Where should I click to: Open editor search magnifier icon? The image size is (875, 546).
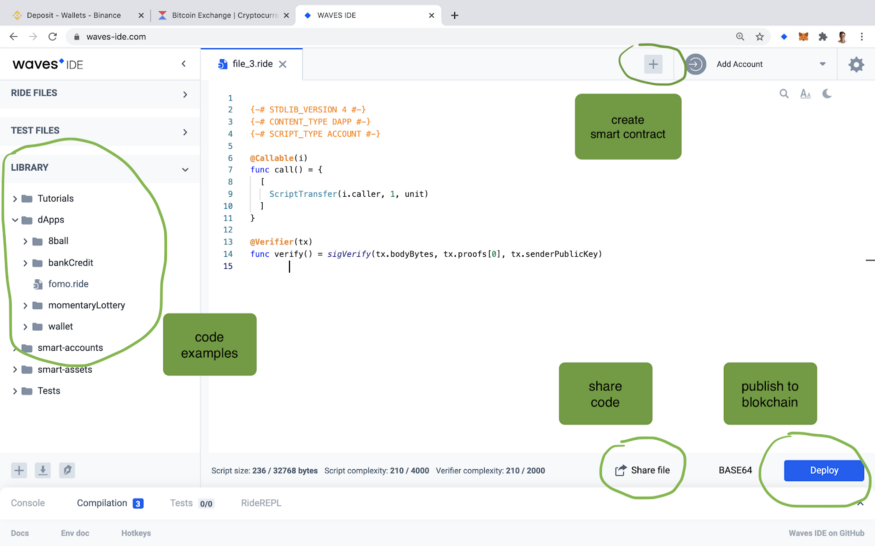[784, 94]
